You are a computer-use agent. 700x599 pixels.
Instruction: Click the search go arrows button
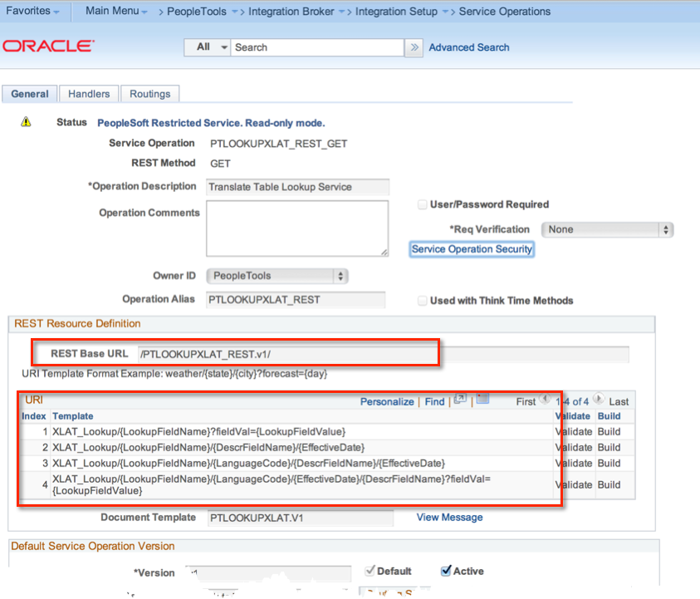click(x=414, y=47)
